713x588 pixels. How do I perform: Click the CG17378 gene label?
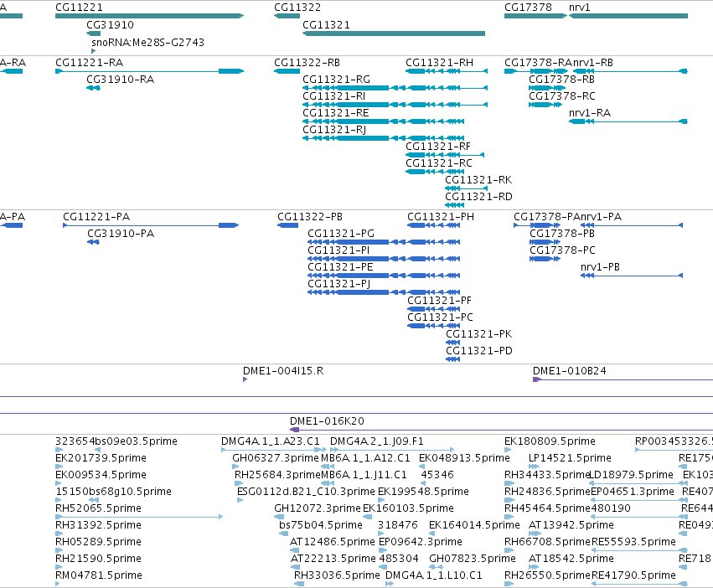tap(528, 8)
